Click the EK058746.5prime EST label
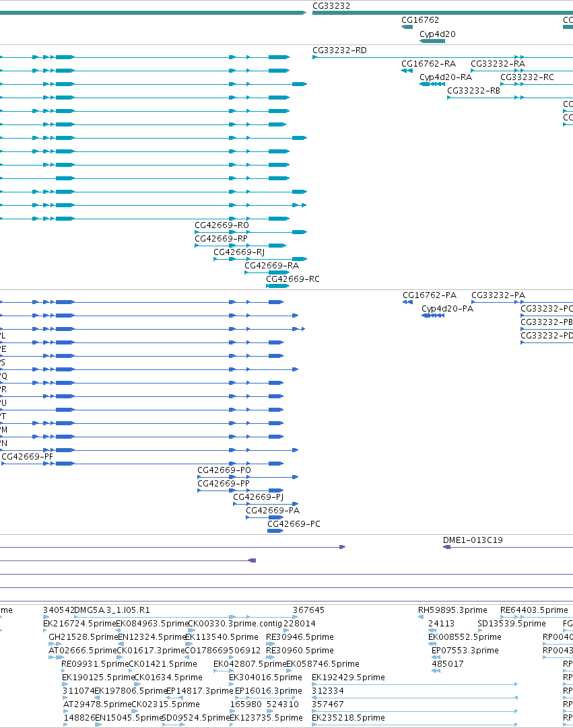Viewport: 573px width, 728px height. point(323,664)
